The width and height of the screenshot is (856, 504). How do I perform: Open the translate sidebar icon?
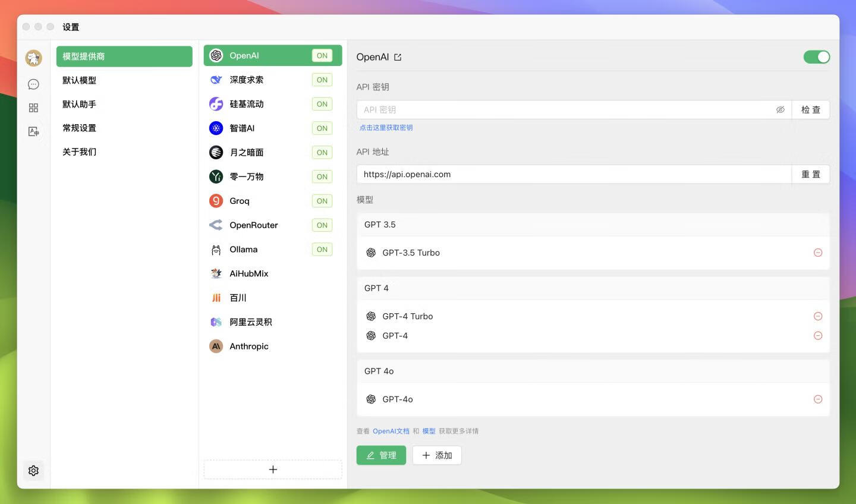pyautogui.click(x=33, y=131)
